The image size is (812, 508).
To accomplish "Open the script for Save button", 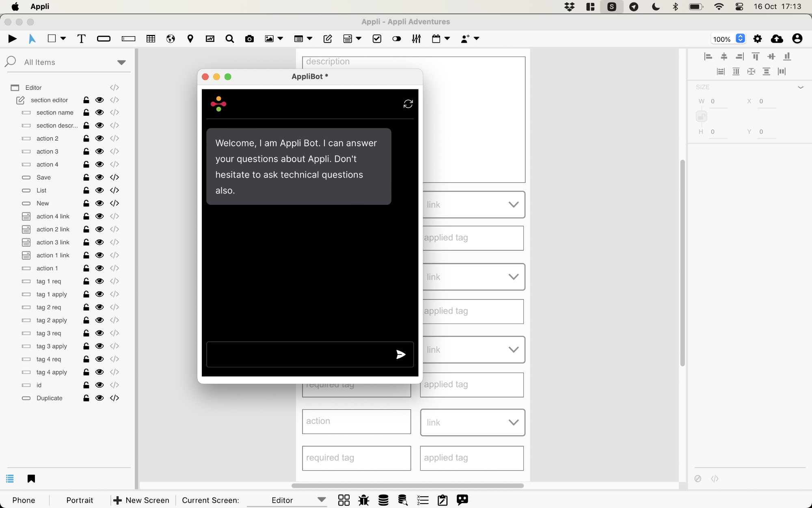I will [x=114, y=177].
